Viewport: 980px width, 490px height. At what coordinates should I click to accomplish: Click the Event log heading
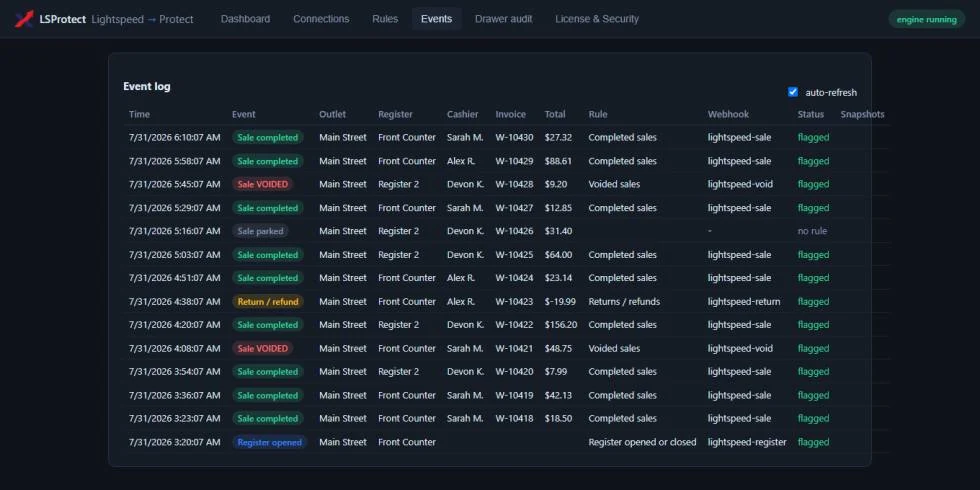pos(147,86)
